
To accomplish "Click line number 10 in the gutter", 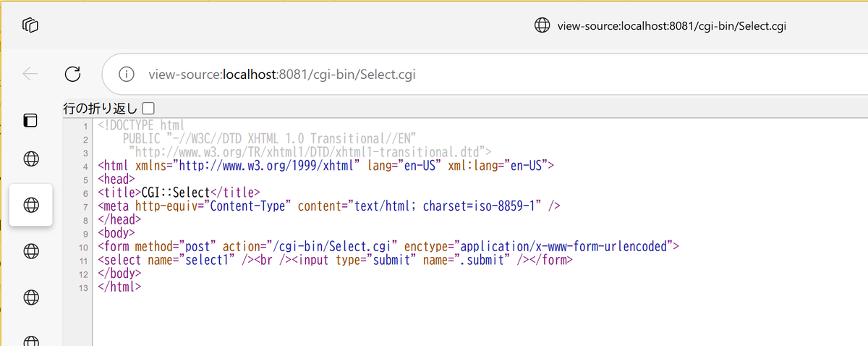I will [83, 248].
